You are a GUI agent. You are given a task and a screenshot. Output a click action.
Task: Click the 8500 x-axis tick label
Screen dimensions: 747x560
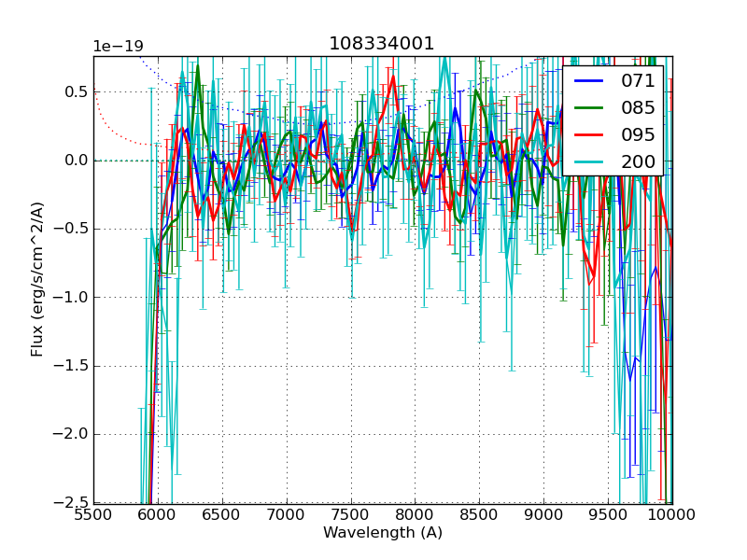480,515
